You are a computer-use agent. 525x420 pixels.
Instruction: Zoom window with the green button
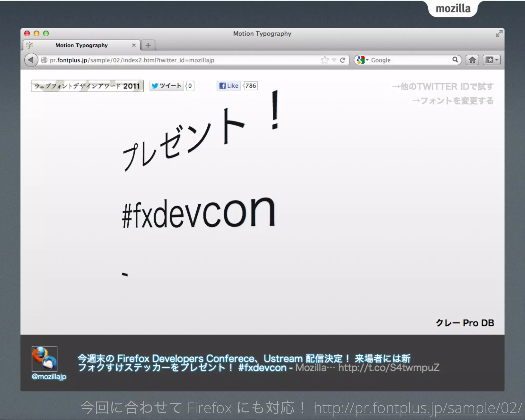(46, 34)
